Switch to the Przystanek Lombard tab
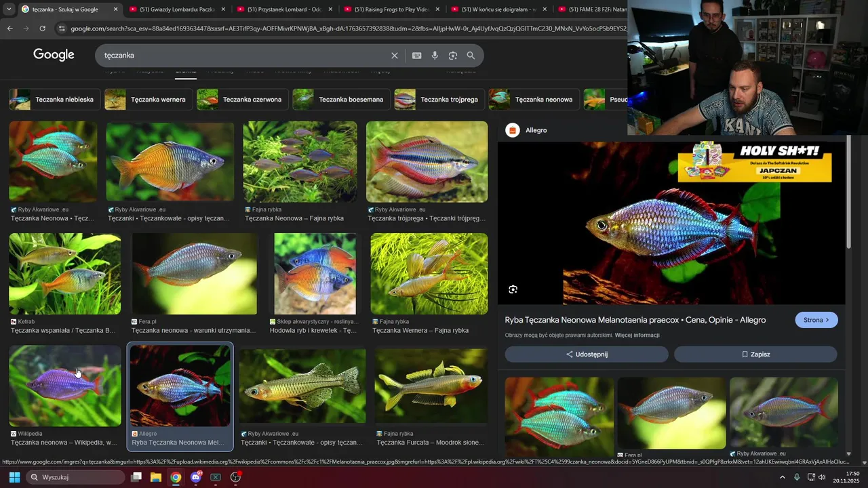 click(283, 9)
